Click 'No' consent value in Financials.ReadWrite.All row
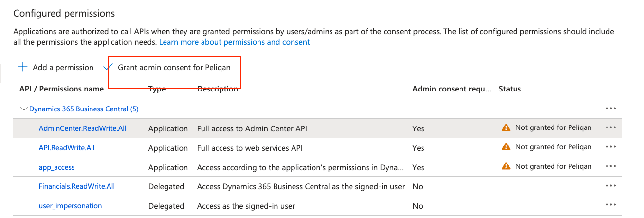This screenshot has width=644, height=218. coord(418,186)
